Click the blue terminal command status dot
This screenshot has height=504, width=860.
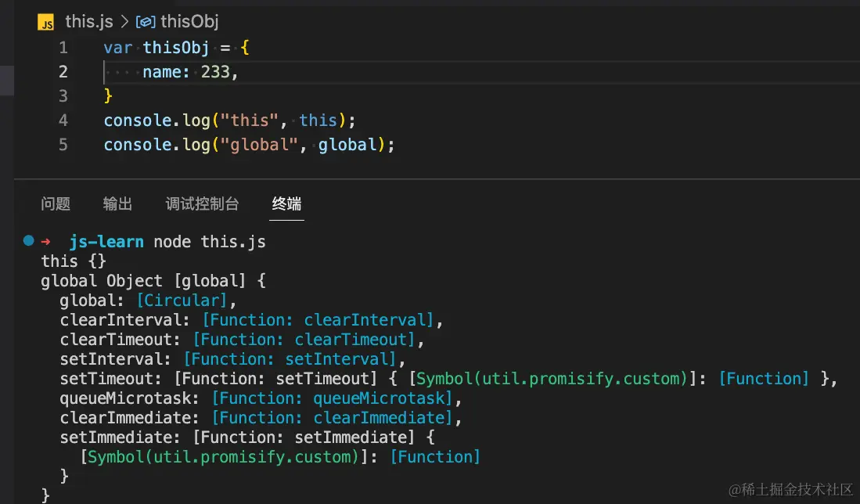click(29, 240)
